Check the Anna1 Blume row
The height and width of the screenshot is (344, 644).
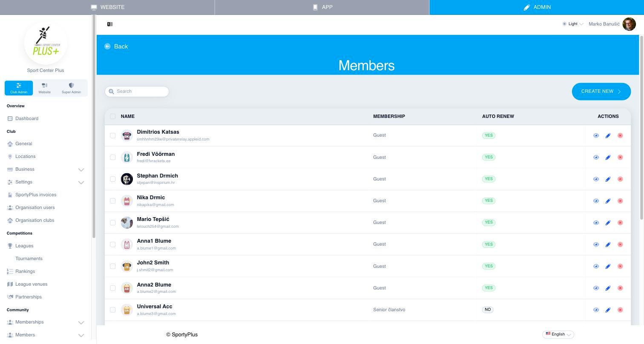click(x=112, y=244)
